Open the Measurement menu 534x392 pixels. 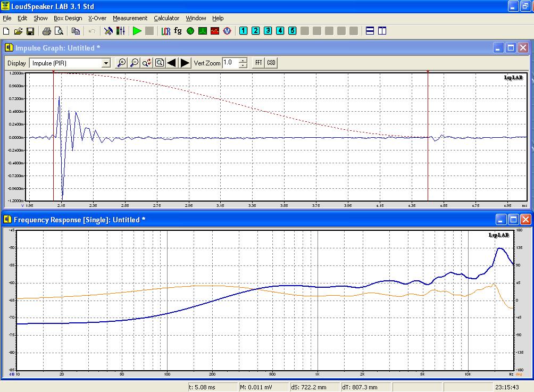pyautogui.click(x=130, y=18)
